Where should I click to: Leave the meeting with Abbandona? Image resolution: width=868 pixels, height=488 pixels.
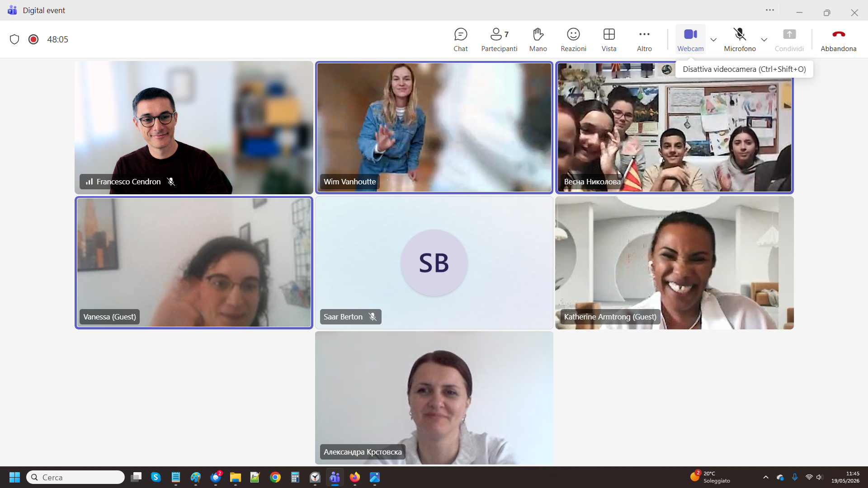839,40
